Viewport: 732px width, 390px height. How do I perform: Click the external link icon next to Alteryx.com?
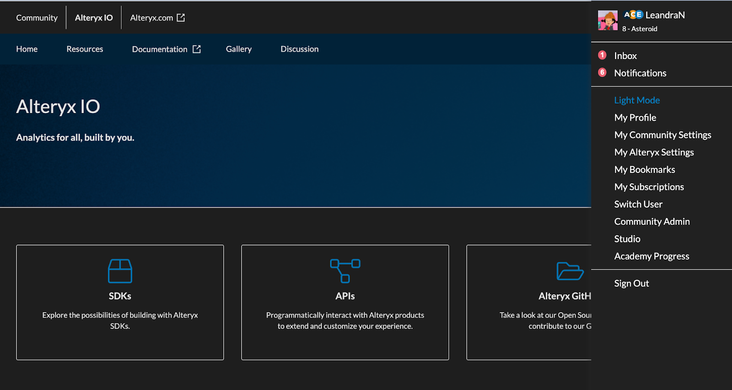[181, 18]
